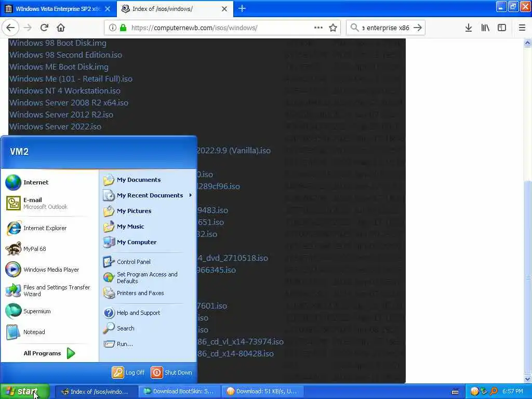Click the page vertical scrollbar thumb
Screen dimensions: 532x399
pos(527,277)
